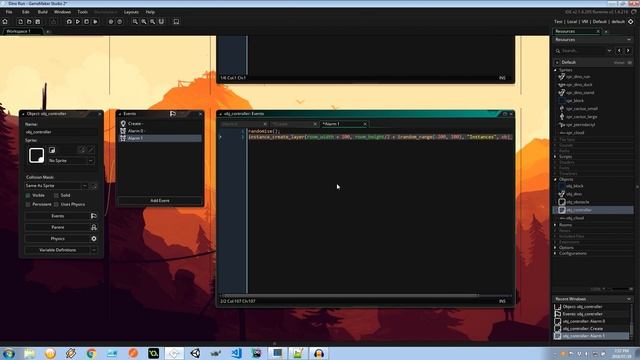Click flag icon beside Events button
Image resolution: width=640 pixels, height=360 pixels.
[94, 216]
